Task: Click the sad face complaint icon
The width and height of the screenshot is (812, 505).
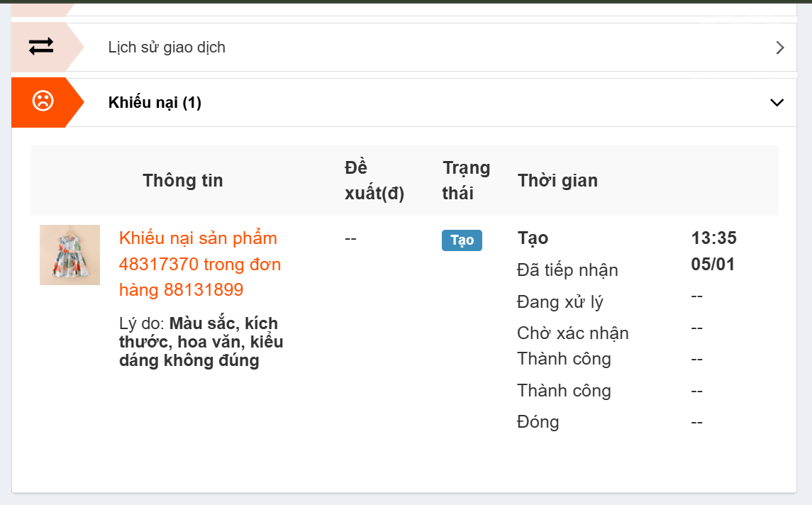Action: coord(43,102)
